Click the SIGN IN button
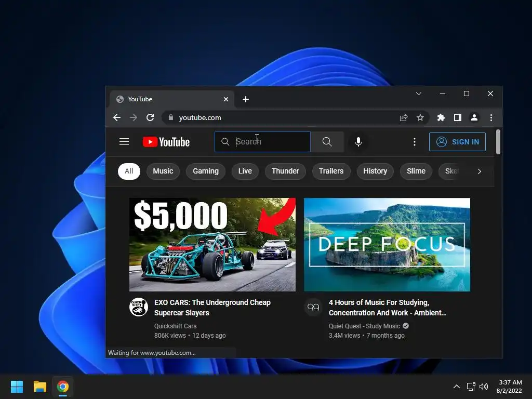Screen dimensions: 532x399 (x=457, y=142)
